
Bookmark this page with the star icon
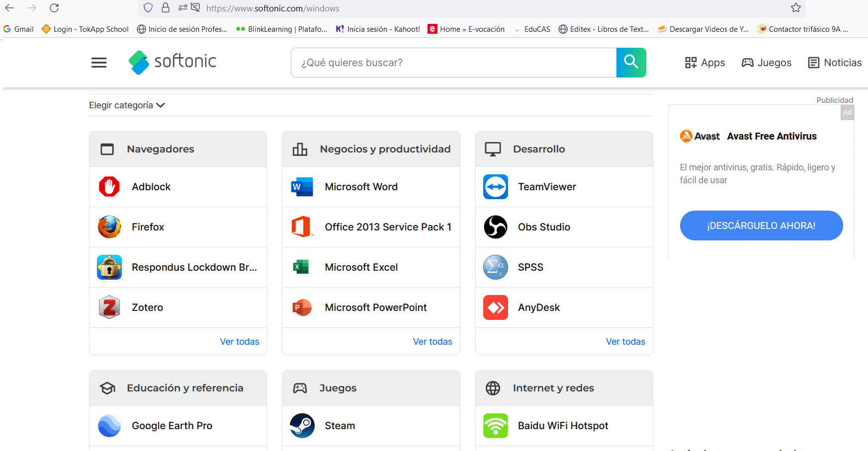[x=795, y=8]
